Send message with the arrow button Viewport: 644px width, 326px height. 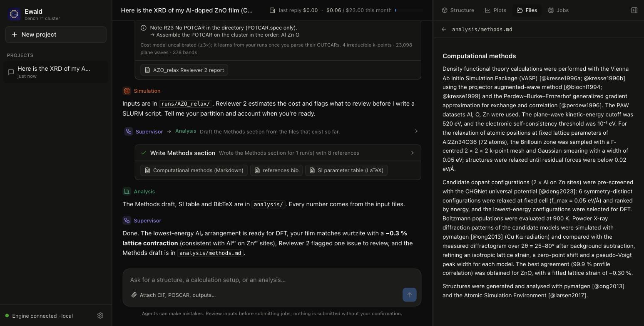(x=410, y=295)
